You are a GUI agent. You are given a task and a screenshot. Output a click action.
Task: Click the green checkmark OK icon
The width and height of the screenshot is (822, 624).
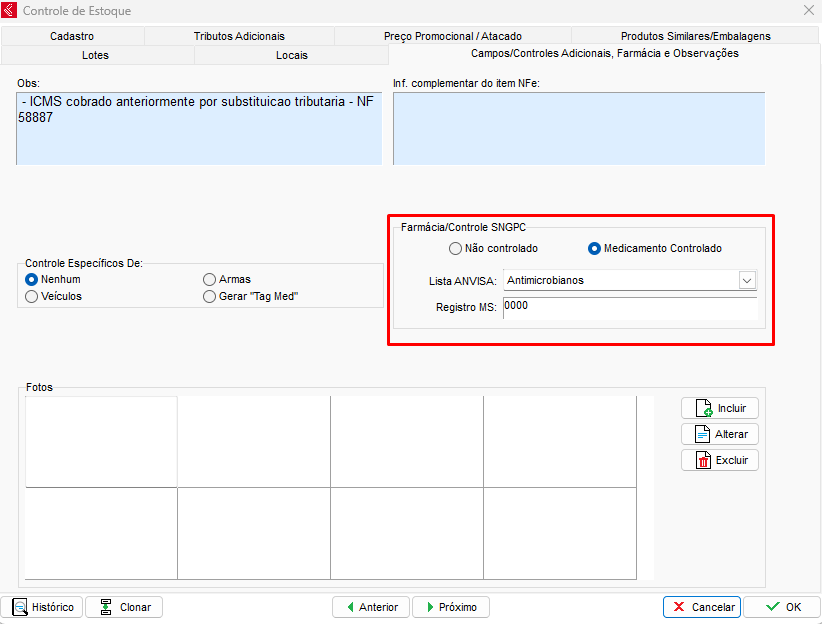(773, 607)
